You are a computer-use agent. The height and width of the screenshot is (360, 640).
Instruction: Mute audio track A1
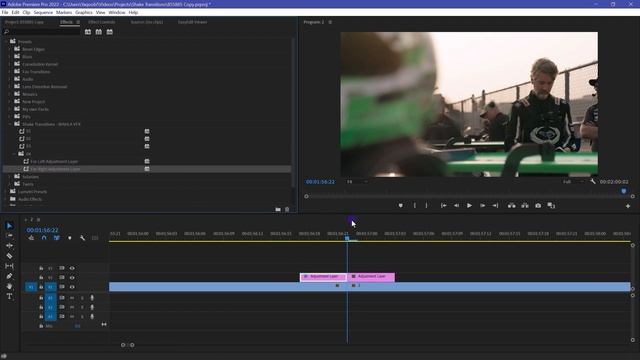coord(72,298)
